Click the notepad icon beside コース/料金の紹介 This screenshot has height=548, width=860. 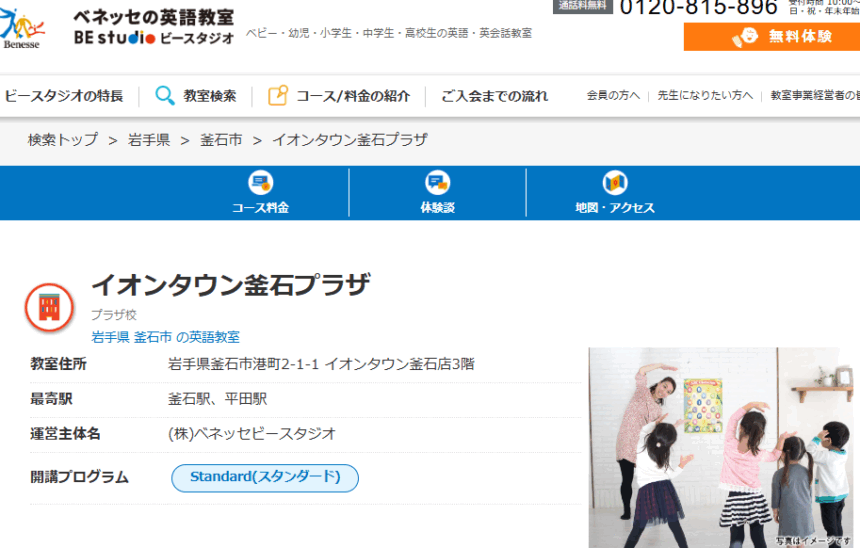(278, 95)
